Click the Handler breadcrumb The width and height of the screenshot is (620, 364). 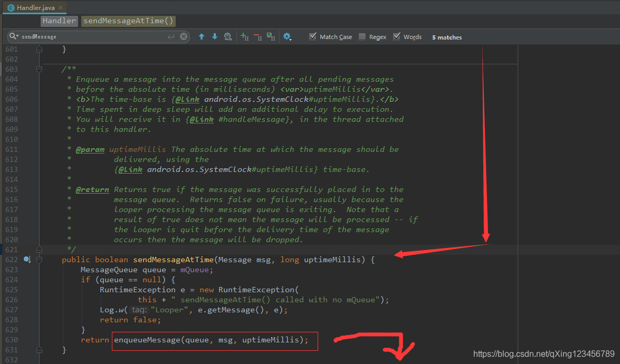(59, 21)
